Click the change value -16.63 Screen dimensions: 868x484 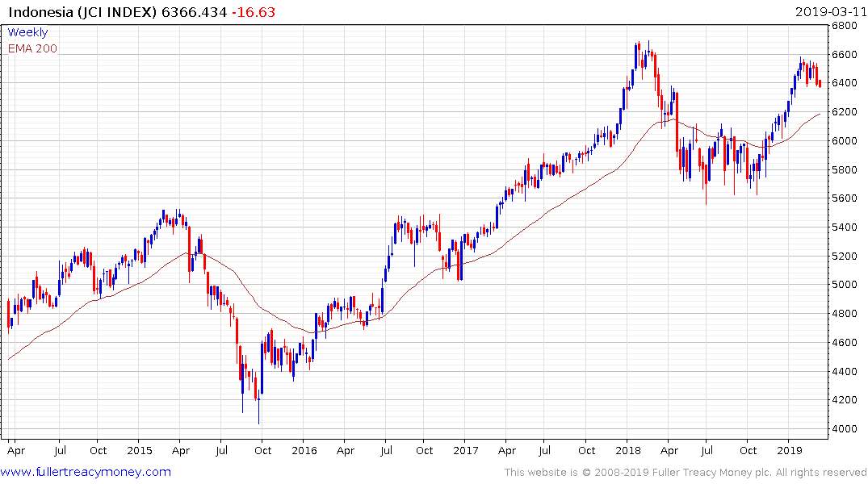[253, 12]
